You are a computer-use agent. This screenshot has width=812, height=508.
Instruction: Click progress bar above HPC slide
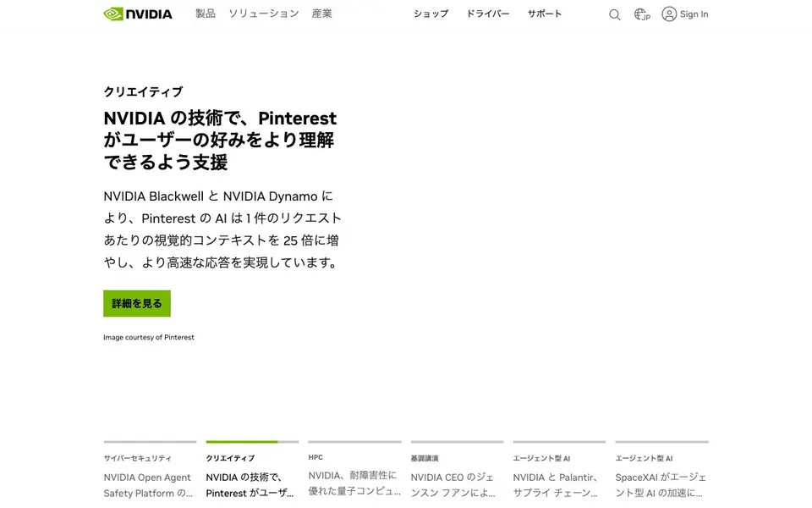[x=354, y=442]
